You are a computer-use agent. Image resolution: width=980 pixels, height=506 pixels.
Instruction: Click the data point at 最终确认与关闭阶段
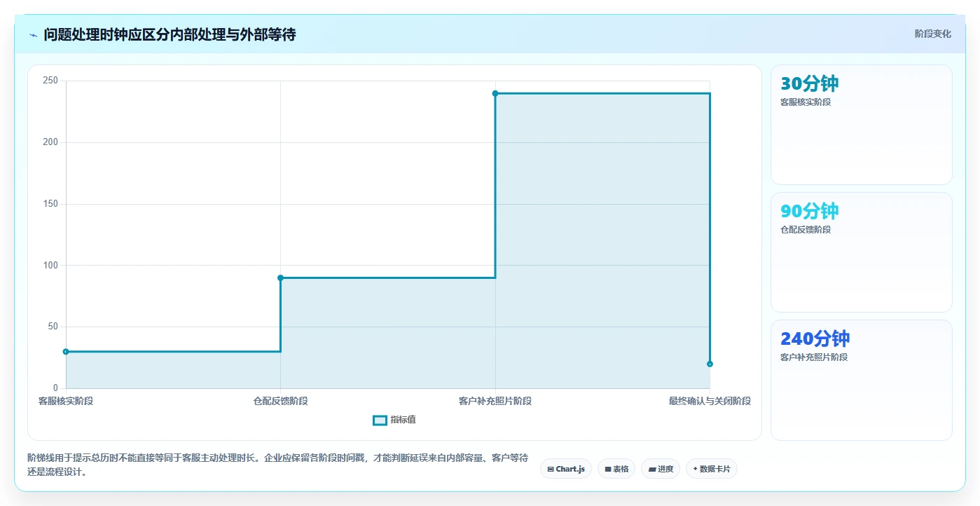(x=710, y=364)
